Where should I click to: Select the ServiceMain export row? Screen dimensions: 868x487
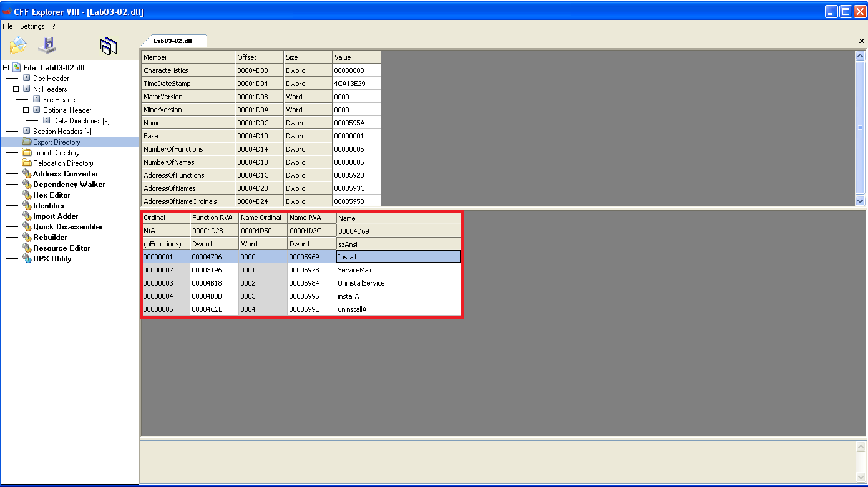(x=355, y=270)
